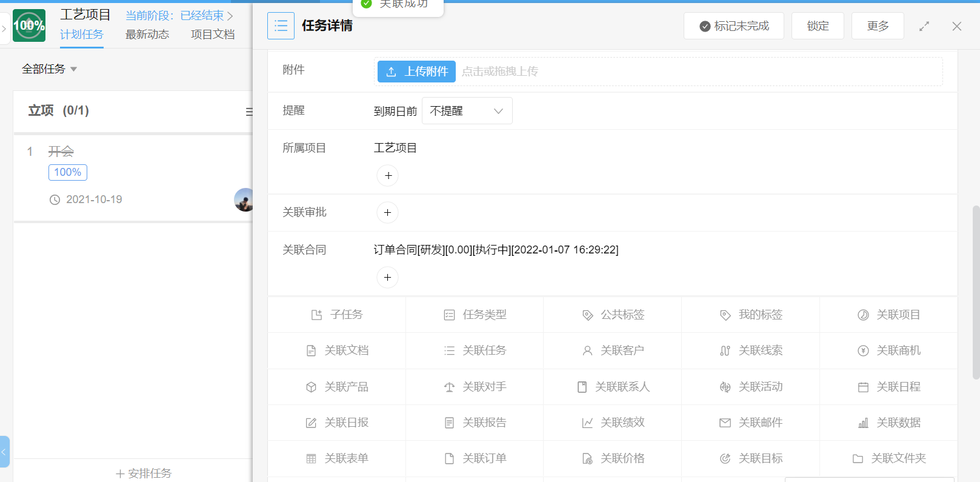Switch to the 最新动态 tab
This screenshot has height=482, width=980.
click(147, 35)
